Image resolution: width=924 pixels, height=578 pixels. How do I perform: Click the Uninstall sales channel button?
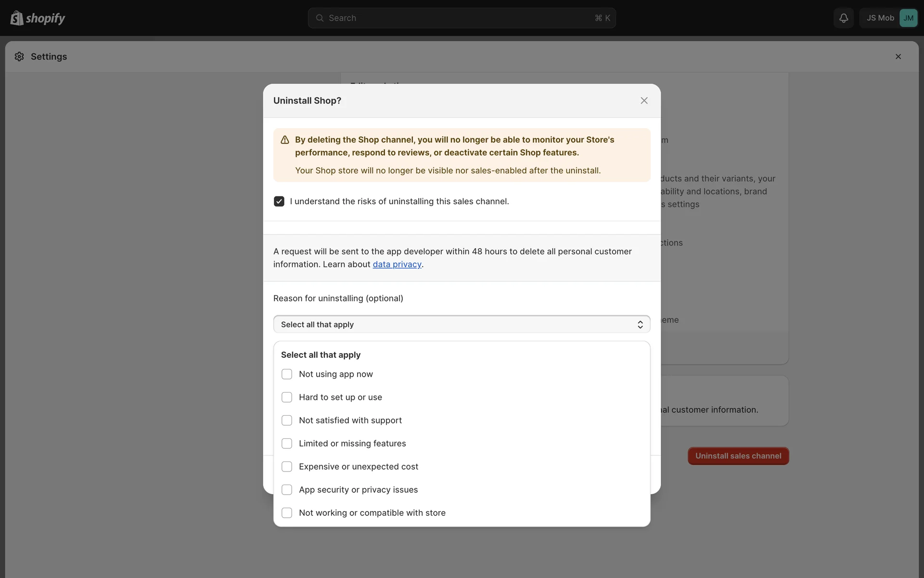pyautogui.click(x=738, y=456)
